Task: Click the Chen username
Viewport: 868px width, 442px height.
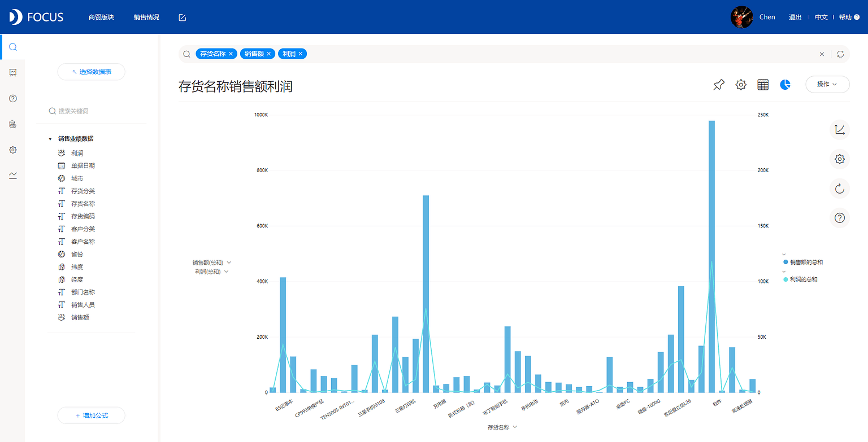Action: 767,17
